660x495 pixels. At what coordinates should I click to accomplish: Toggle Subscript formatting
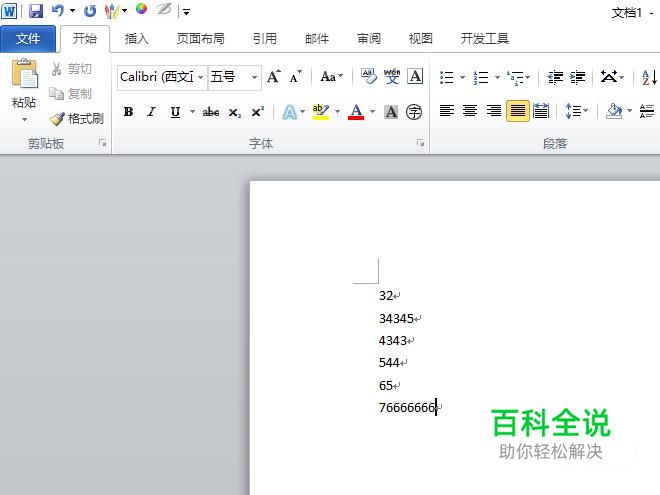pos(234,112)
